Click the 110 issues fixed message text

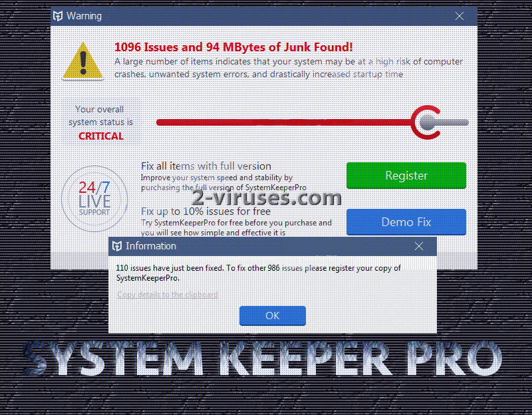258,273
